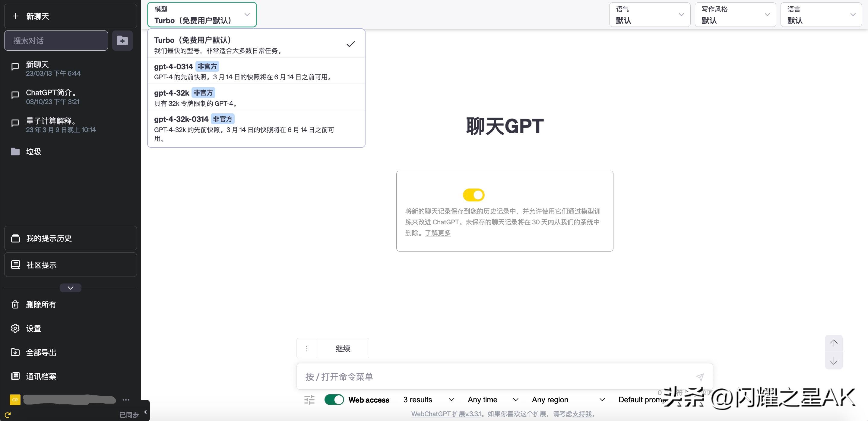Viewport: 868px width, 421px height.
Task: Click the 继续 (continue) button
Action: tap(343, 348)
